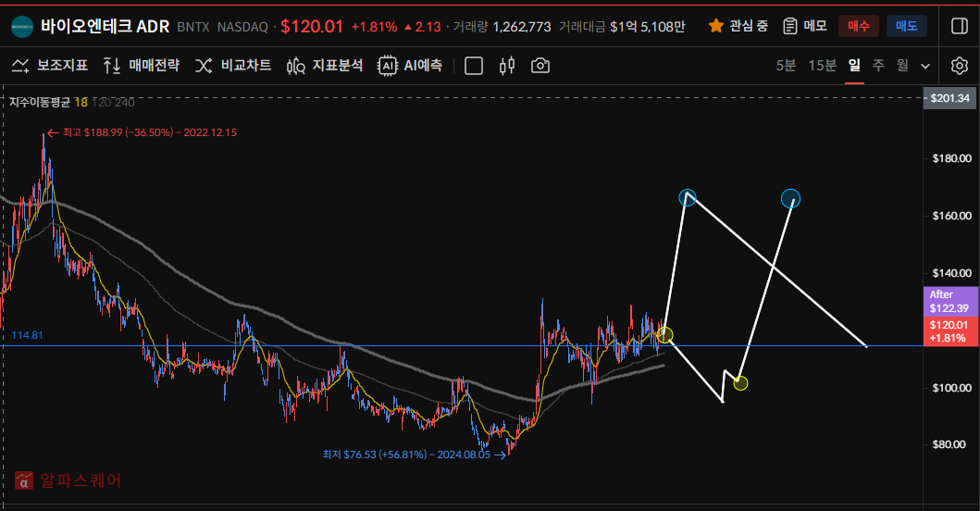Open 보조지표 indicators menu
This screenshot has width=980, height=511.
click(50, 66)
